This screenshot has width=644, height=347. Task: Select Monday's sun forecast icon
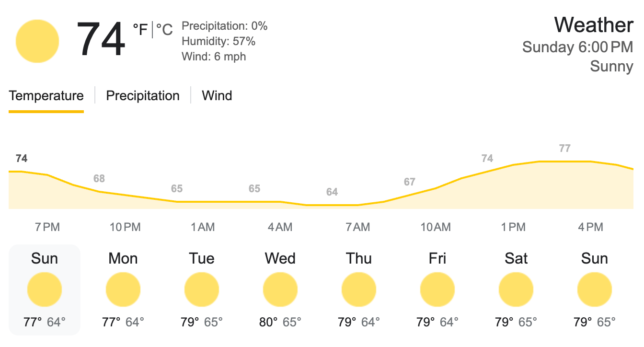tap(123, 290)
